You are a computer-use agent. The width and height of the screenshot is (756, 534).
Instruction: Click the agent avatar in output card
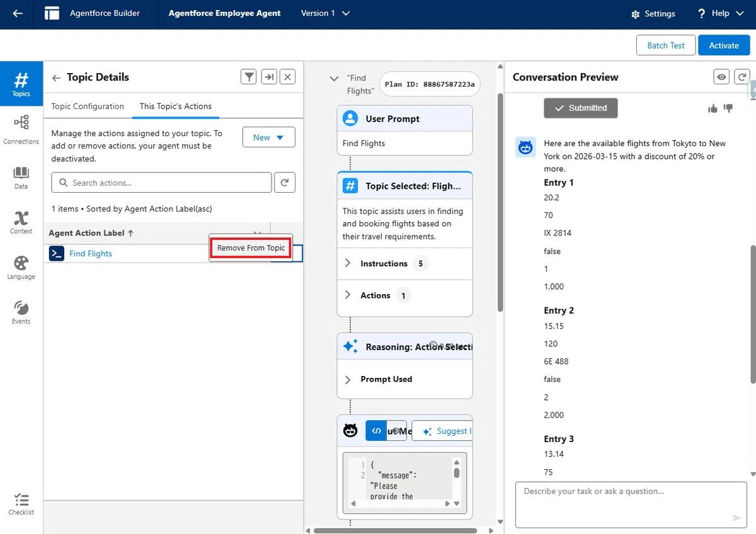(x=350, y=431)
